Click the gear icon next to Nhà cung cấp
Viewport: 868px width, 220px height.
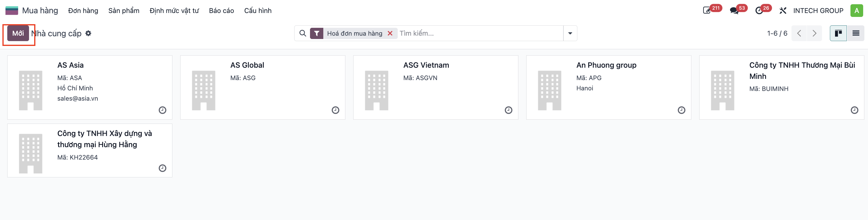click(88, 33)
